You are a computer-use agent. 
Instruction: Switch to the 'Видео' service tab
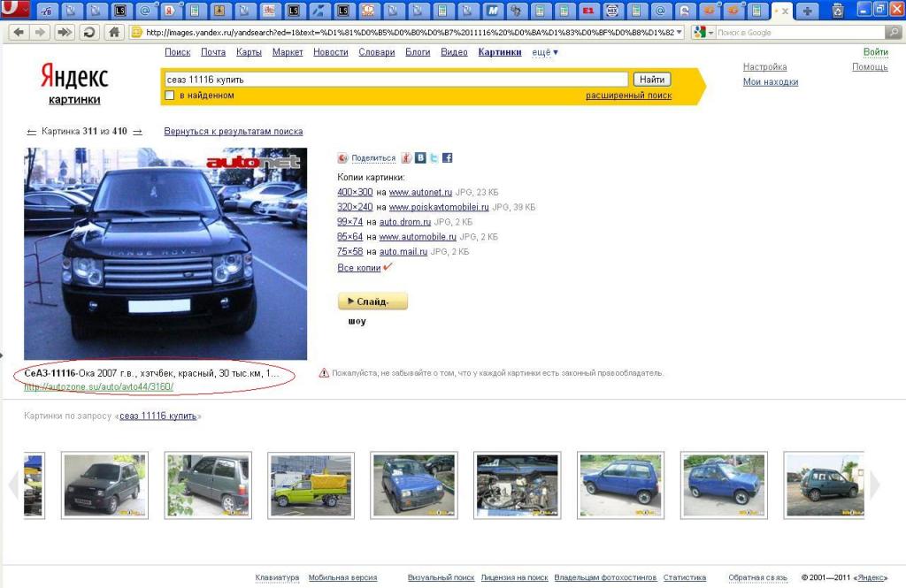pyautogui.click(x=454, y=52)
